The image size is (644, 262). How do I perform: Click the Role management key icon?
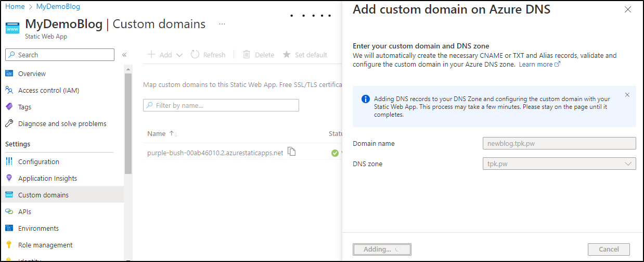[9, 245]
